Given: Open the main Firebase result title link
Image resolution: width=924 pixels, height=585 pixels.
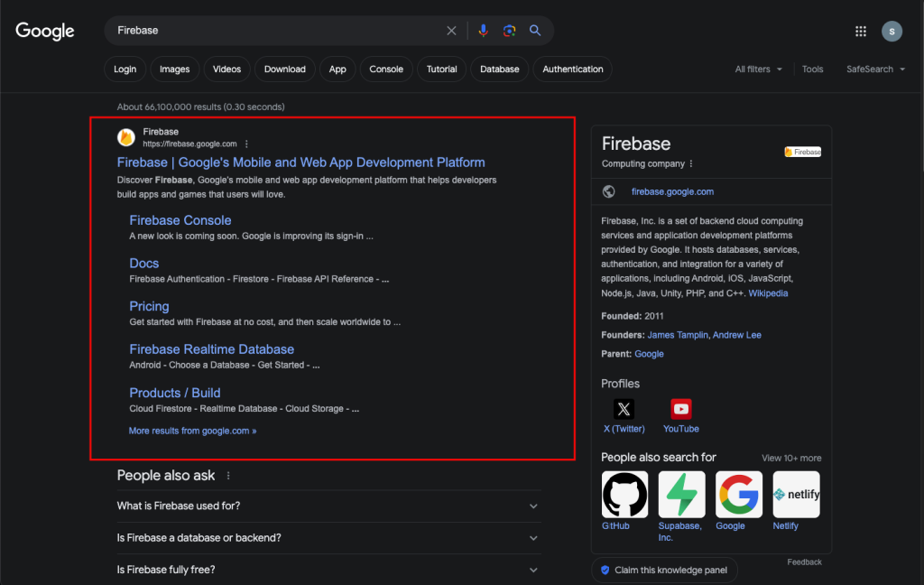Looking at the screenshot, I should point(301,162).
